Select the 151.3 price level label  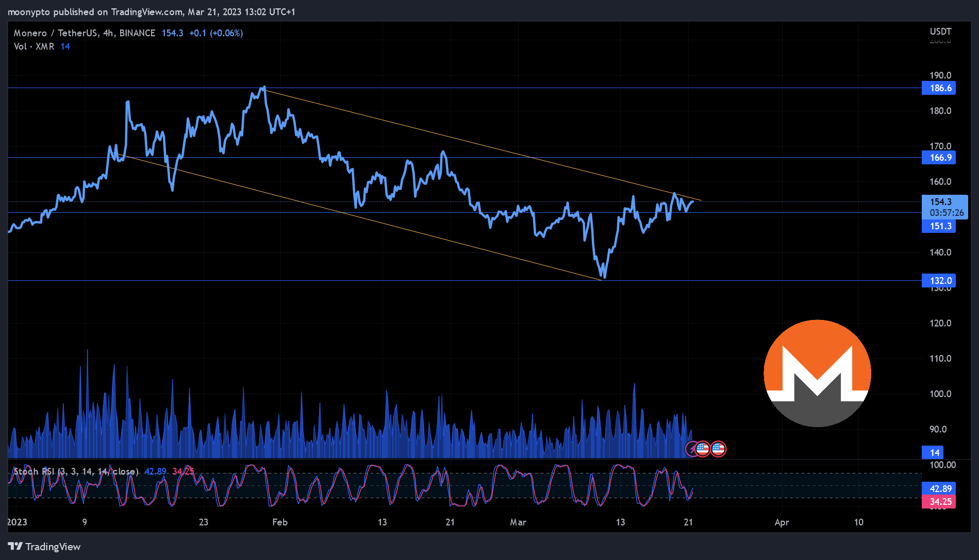click(x=938, y=226)
